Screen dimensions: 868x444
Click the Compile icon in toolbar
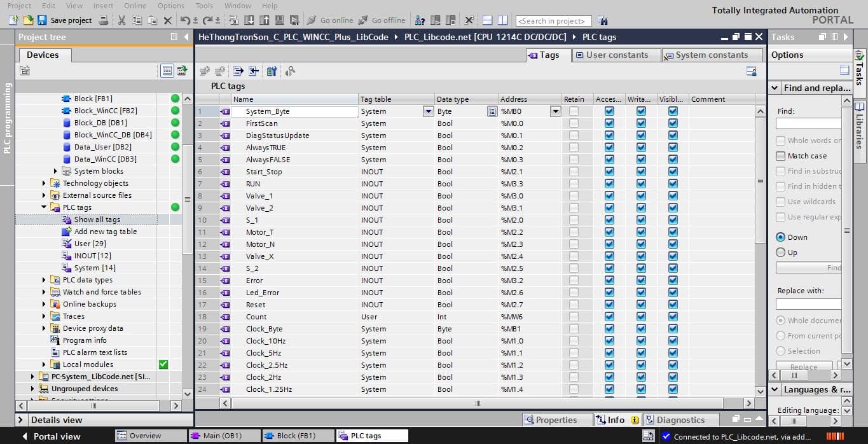coord(233,20)
